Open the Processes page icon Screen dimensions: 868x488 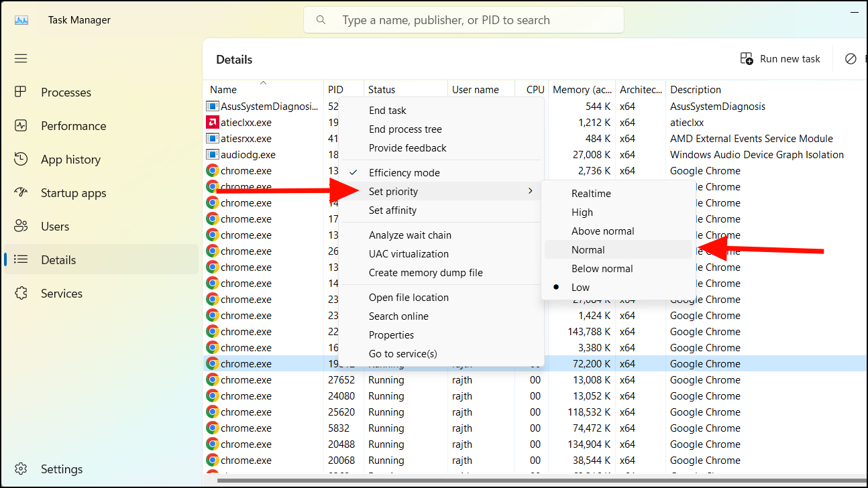pos(21,93)
